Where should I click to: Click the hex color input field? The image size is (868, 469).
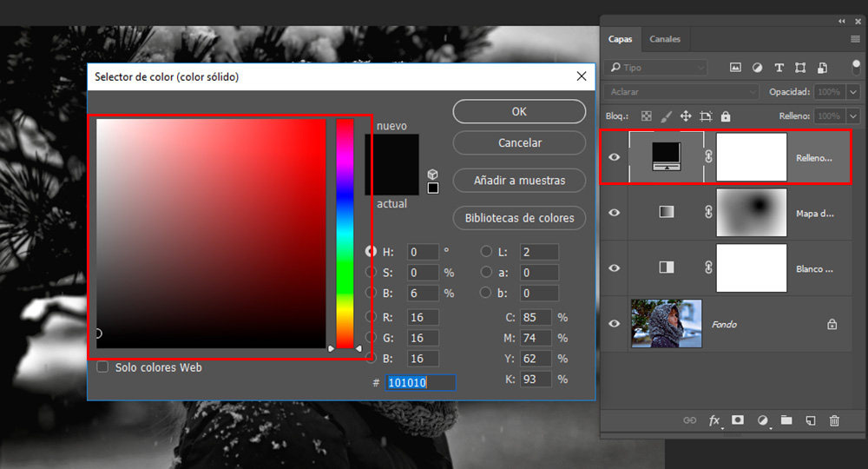(421, 383)
